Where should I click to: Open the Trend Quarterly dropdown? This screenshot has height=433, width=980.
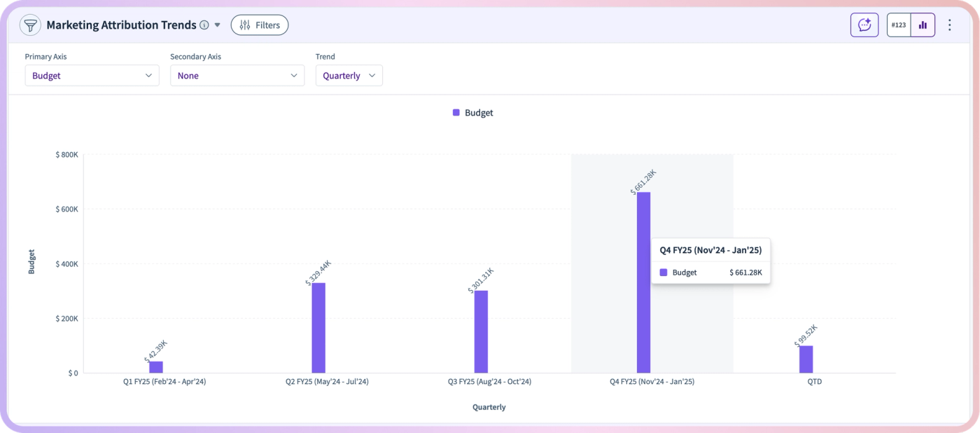click(x=349, y=76)
